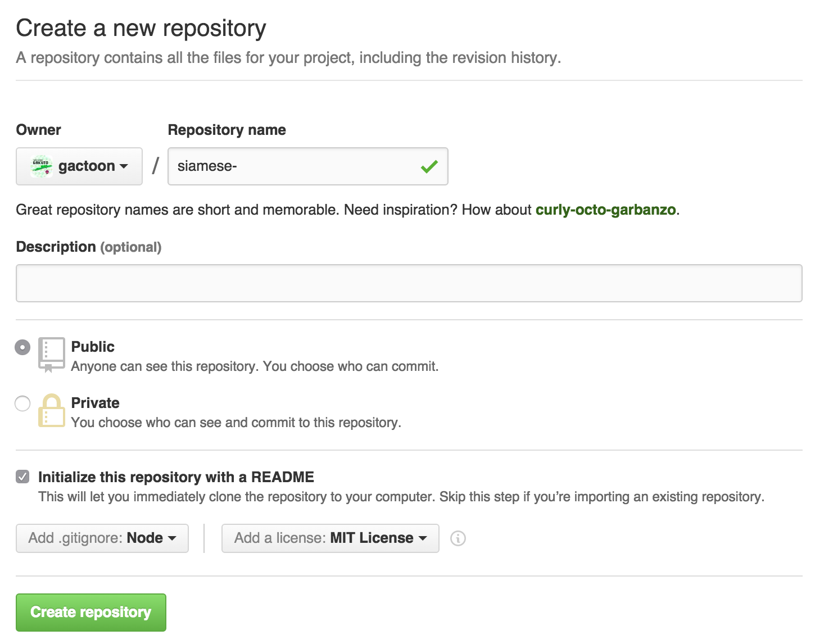Click the Create repository button

(x=91, y=613)
